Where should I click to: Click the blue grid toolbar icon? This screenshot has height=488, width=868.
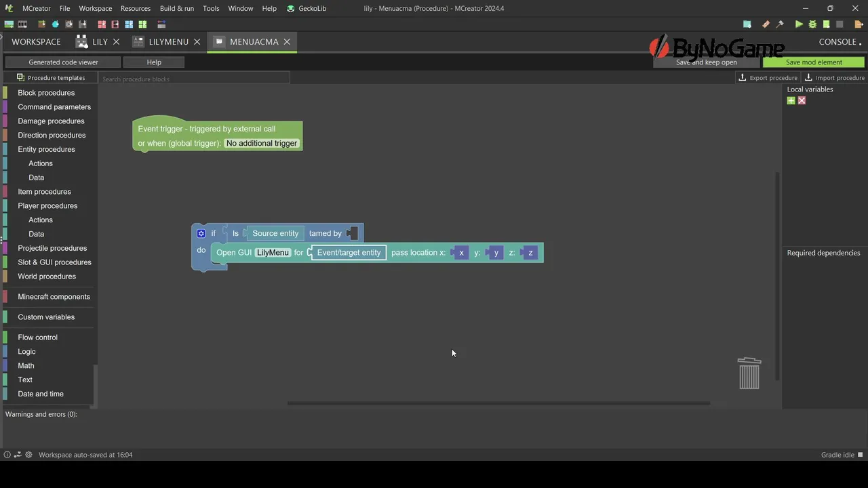129,24
